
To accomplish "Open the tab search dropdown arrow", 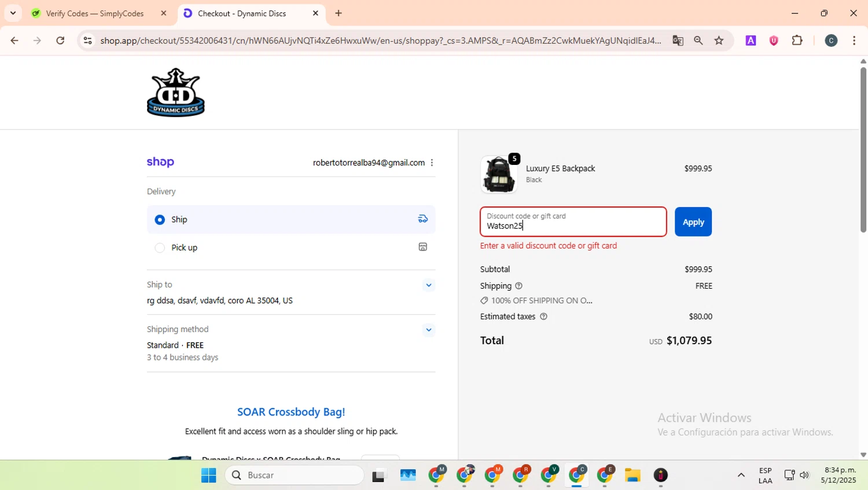I will [x=13, y=13].
